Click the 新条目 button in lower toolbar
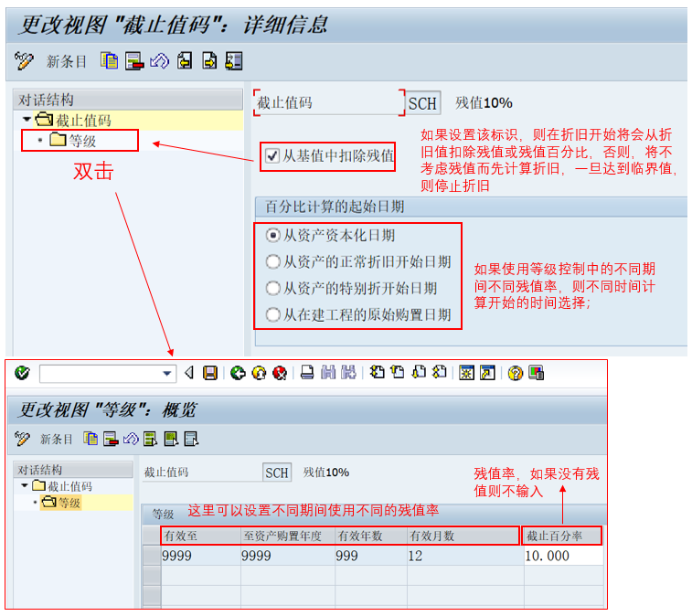The image size is (692, 616). [56, 440]
